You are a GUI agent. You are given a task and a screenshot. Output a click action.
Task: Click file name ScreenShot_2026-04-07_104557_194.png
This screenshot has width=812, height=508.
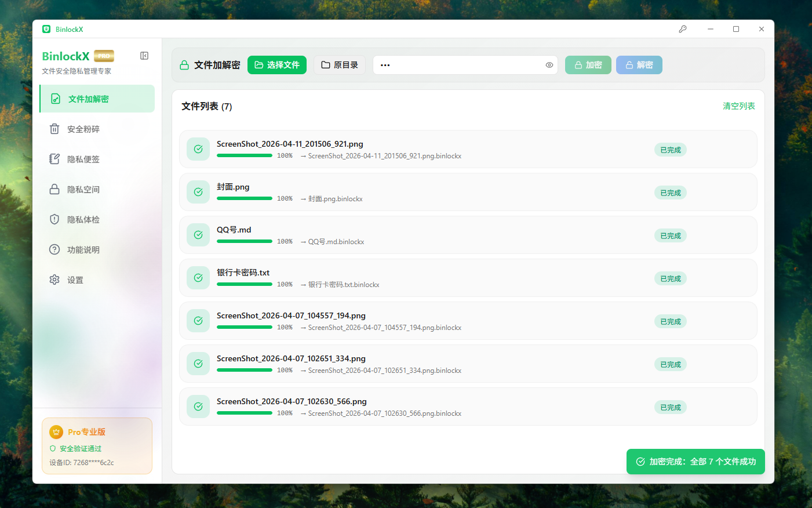click(291, 315)
